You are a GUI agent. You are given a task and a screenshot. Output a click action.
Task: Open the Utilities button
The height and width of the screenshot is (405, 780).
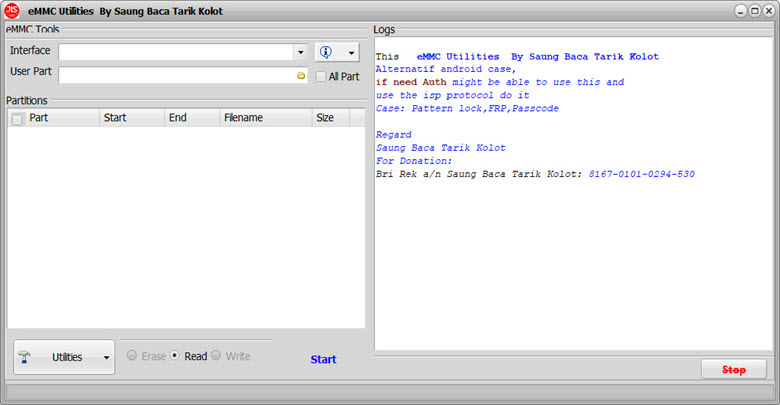point(64,357)
